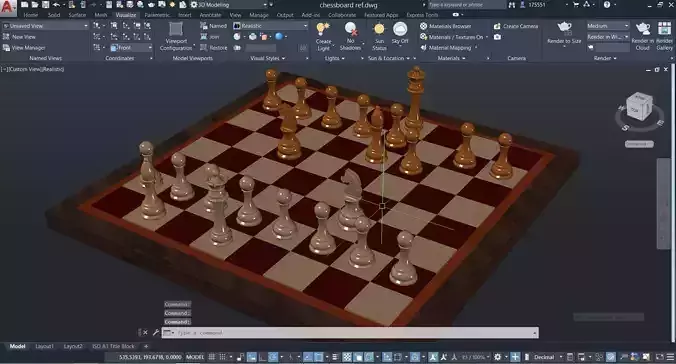Switch to the Mesh ribbon tab
Screen dimensions: 676x364
[x=101, y=15]
